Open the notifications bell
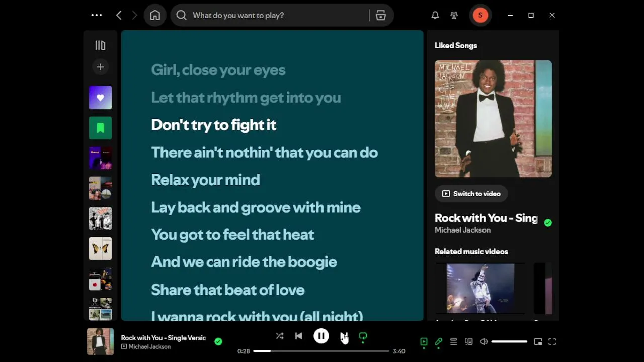 tap(435, 15)
